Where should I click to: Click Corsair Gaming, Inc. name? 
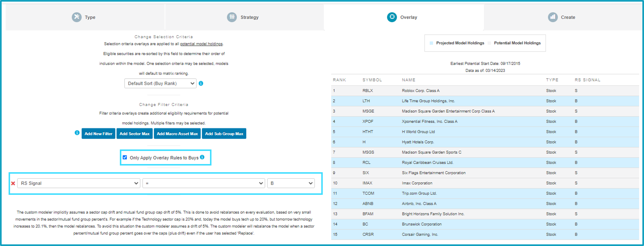click(x=420, y=234)
